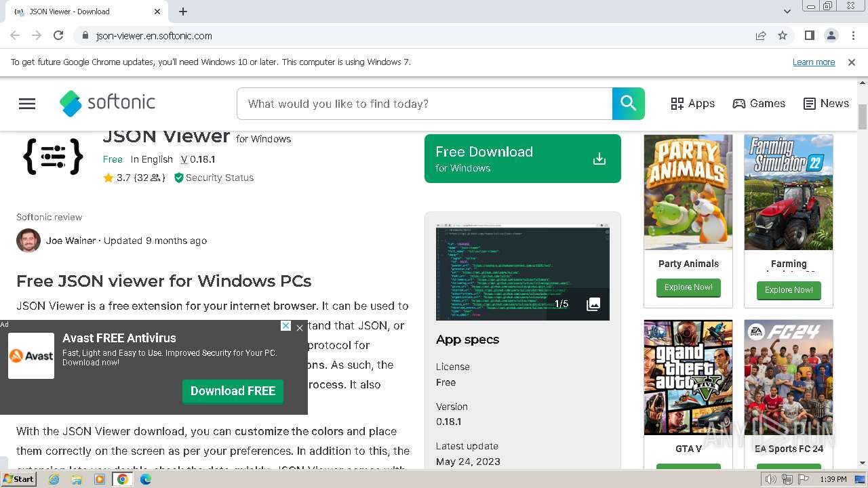Open Farming Simulator 22 thumbnail
This screenshot has width=868, height=488.
[x=789, y=192]
